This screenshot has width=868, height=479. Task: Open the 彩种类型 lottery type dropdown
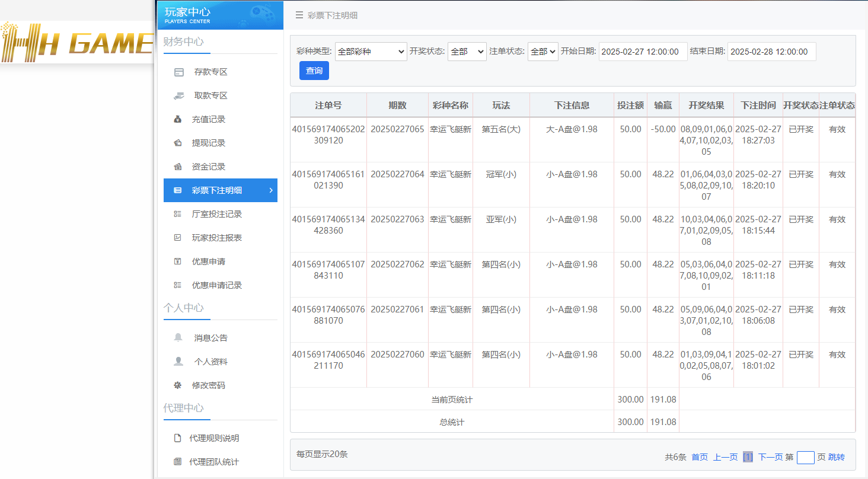pyautogui.click(x=371, y=52)
